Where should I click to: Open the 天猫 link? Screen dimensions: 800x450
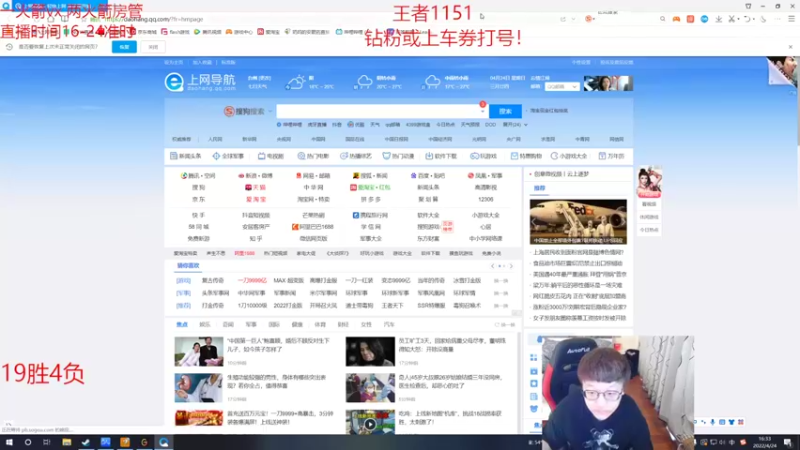coord(256,187)
